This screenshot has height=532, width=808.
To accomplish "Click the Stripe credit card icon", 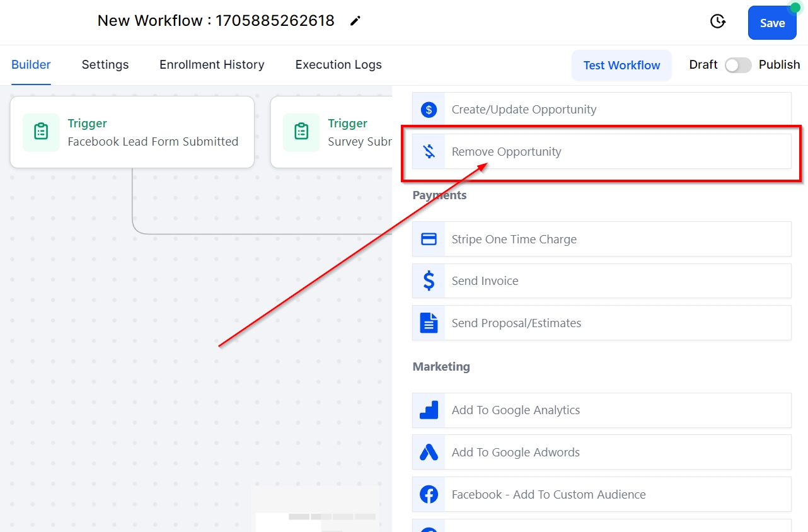I will [429, 240].
